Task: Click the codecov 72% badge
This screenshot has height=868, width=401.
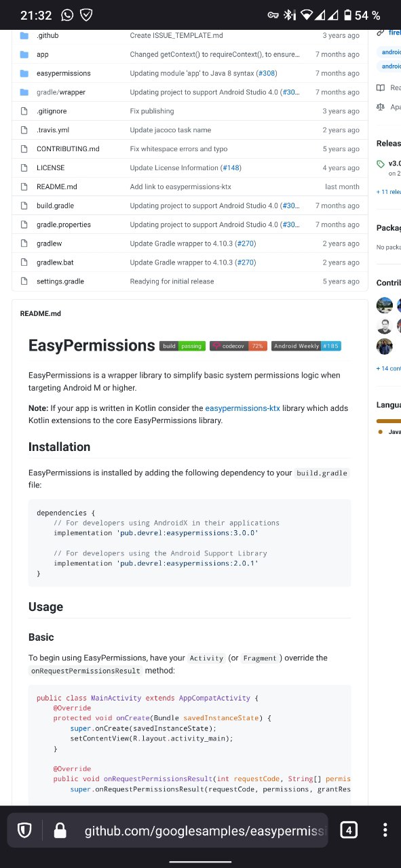Action: 238,346
